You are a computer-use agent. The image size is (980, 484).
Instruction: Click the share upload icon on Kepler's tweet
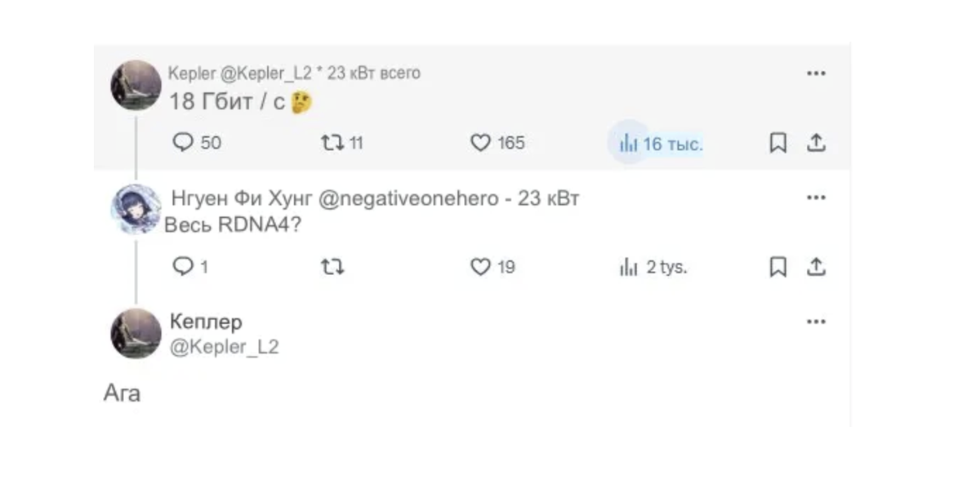817,142
